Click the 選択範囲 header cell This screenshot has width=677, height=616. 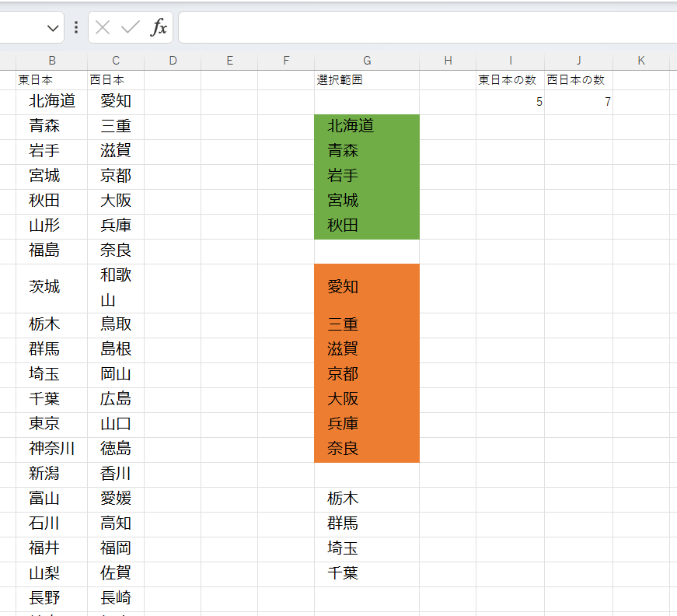coord(367,80)
